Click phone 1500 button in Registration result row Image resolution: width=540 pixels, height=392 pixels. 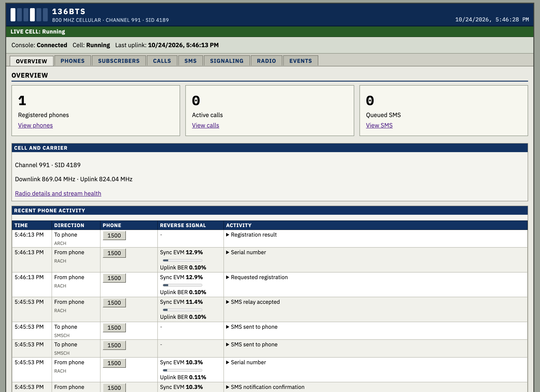point(114,235)
